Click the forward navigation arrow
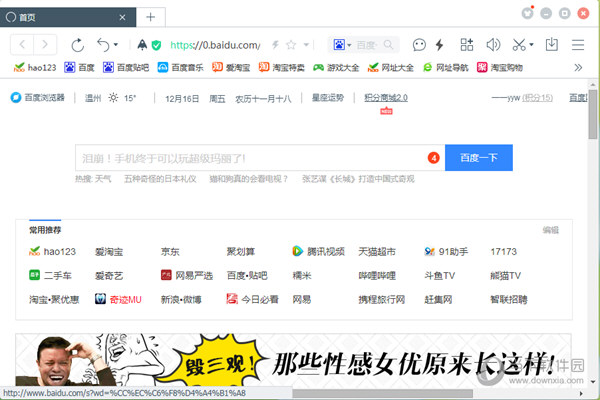Viewport: 600px width, 400px height. click(x=47, y=44)
